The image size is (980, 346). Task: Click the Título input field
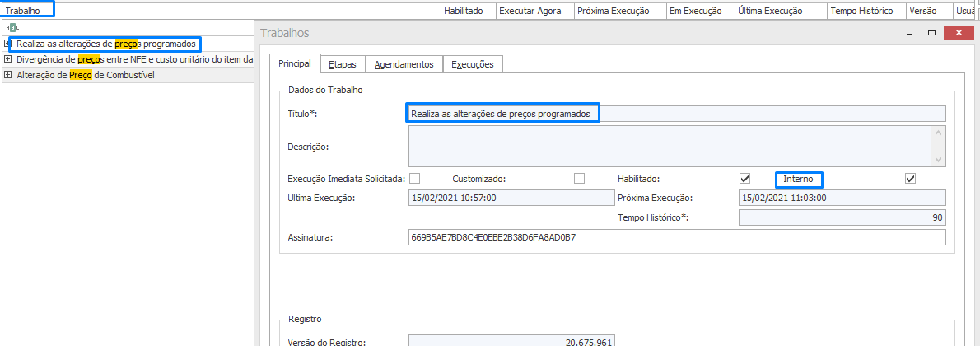(x=677, y=113)
